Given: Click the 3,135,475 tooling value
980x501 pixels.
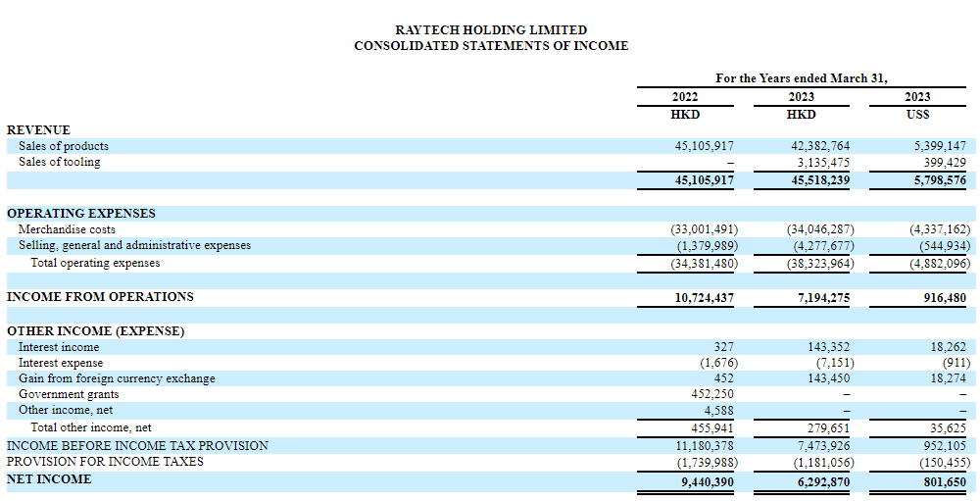Looking at the screenshot, I should point(824,163).
